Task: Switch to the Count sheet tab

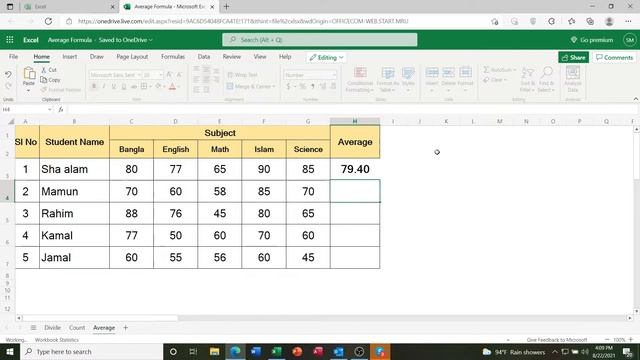Action: [77, 328]
